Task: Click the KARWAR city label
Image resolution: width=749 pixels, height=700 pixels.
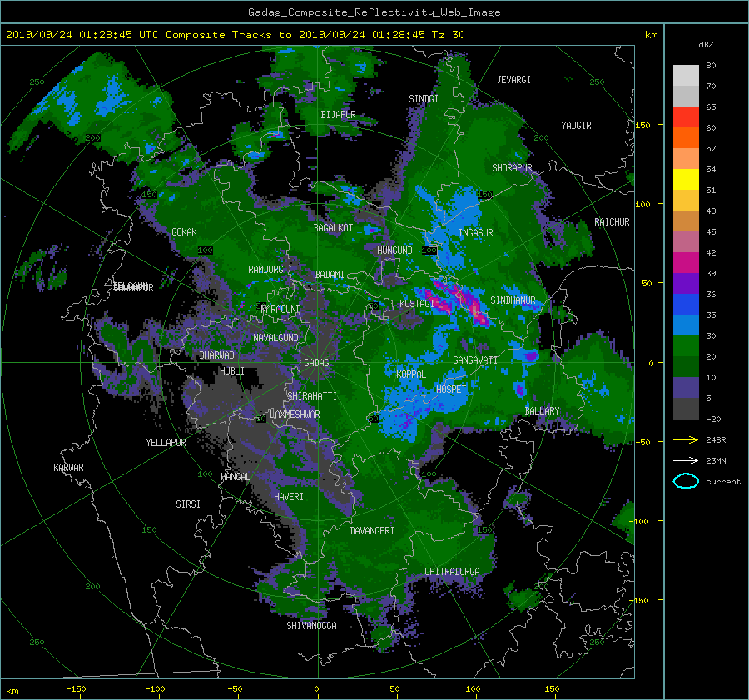Action: point(68,468)
